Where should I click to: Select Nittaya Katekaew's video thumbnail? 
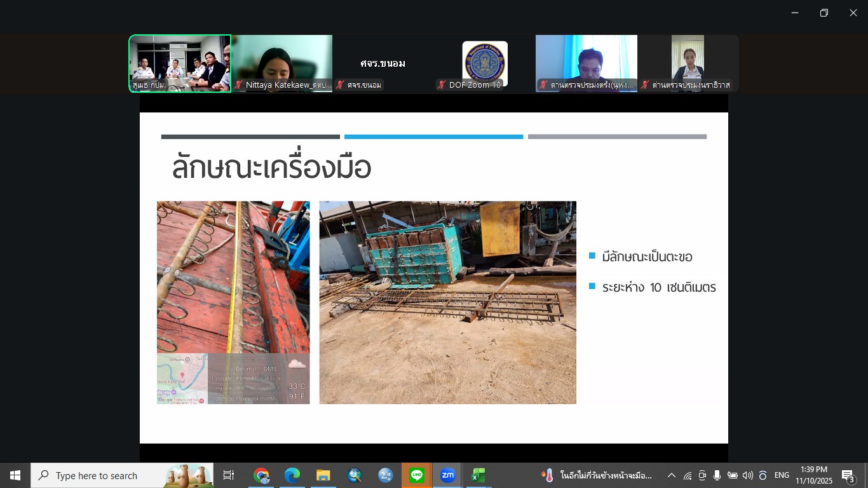click(x=281, y=63)
